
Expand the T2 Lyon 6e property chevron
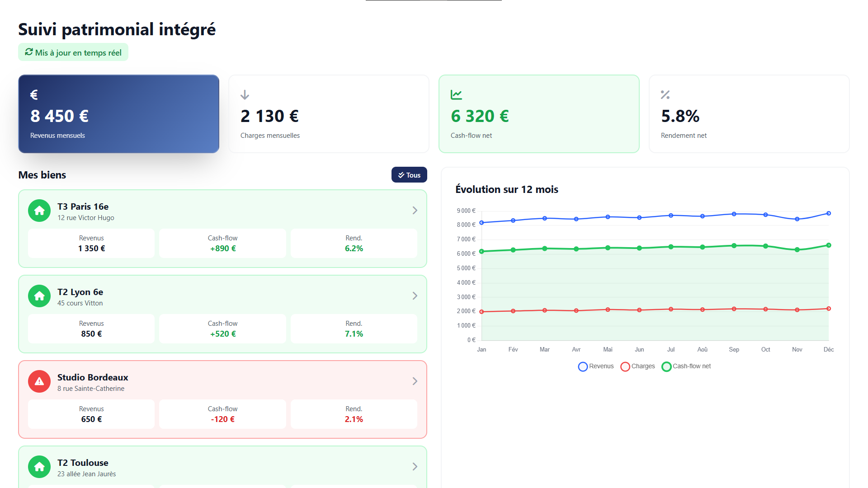coord(415,296)
